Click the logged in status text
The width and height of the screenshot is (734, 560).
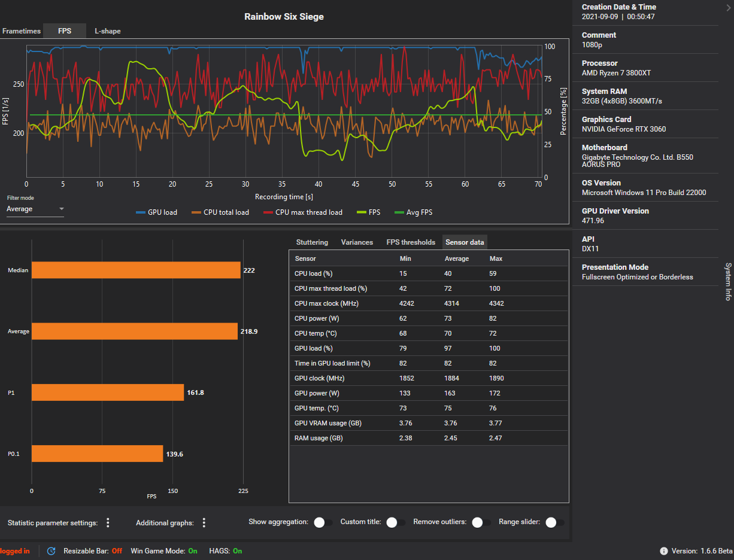click(x=14, y=551)
